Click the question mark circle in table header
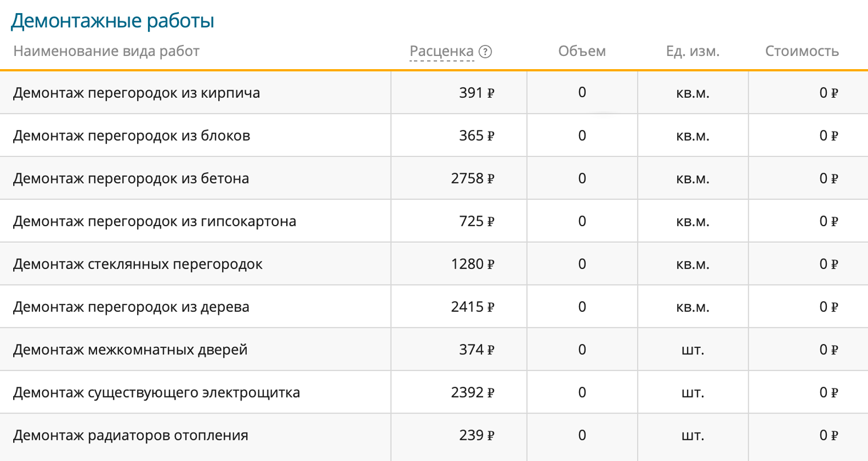868x461 pixels. pyautogui.click(x=486, y=51)
